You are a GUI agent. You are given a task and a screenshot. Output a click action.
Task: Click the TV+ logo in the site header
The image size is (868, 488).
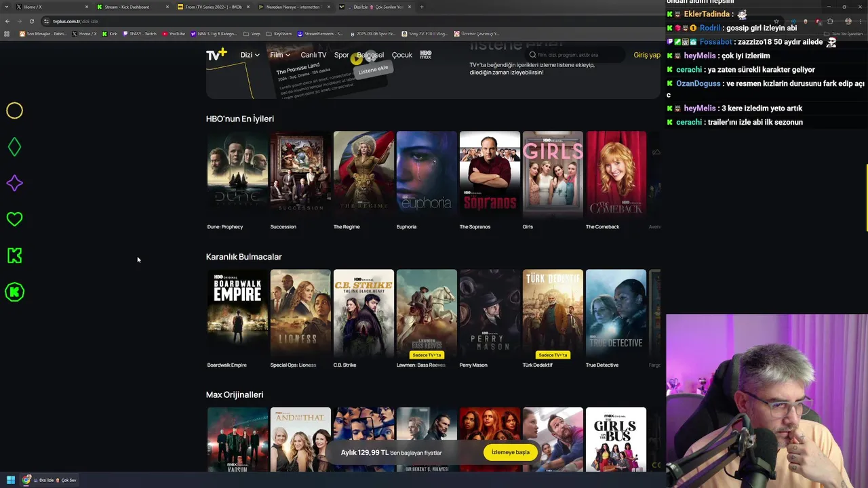(216, 55)
